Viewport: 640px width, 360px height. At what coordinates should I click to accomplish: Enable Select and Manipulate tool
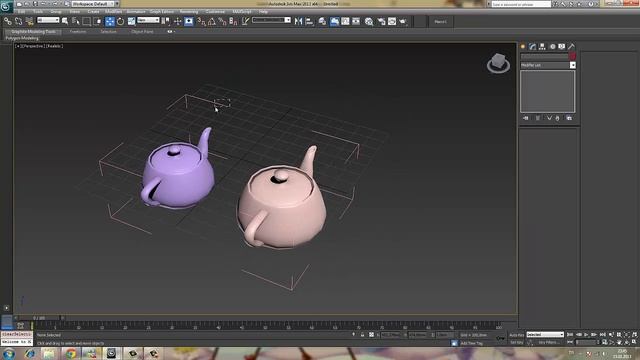[178, 21]
